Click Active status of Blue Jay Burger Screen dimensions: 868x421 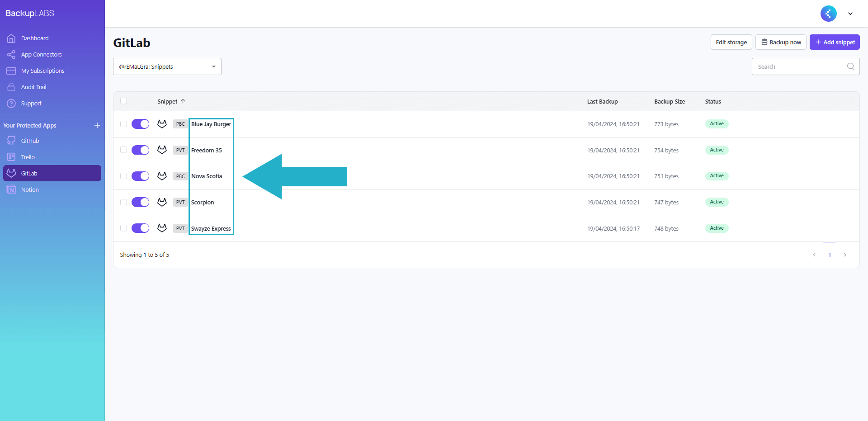pyautogui.click(x=717, y=124)
